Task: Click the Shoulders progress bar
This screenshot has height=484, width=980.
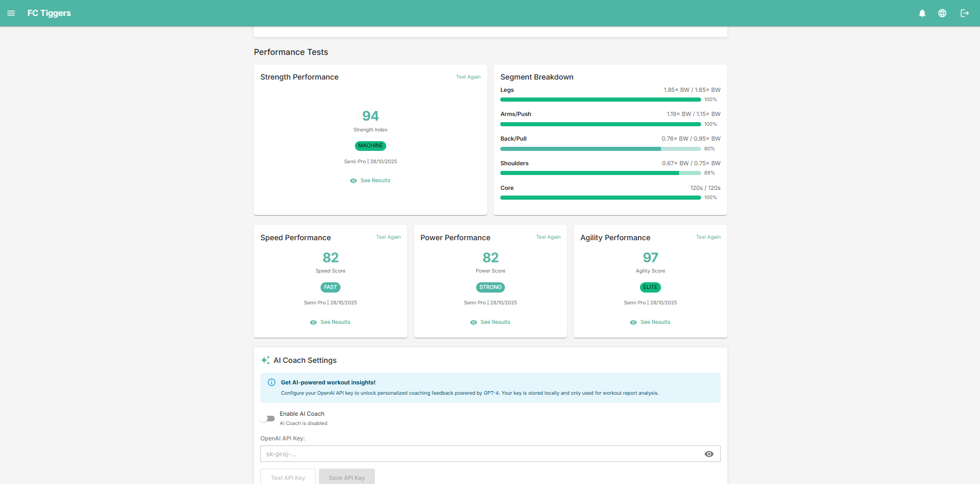Action: (x=600, y=173)
